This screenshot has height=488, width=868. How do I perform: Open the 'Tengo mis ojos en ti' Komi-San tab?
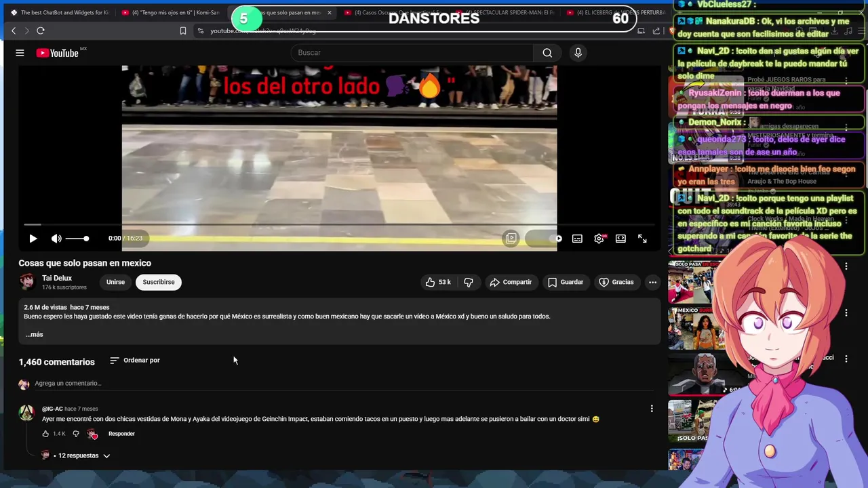click(171, 12)
